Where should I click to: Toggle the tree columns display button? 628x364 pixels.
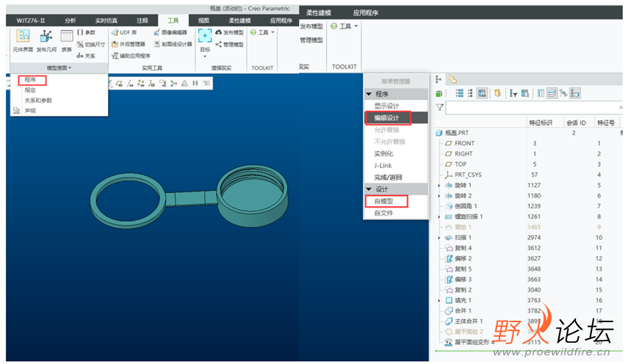point(483,93)
